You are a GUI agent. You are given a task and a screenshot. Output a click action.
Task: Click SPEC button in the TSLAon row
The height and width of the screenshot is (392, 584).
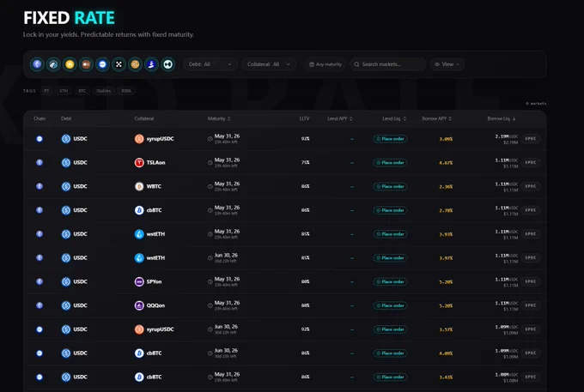point(531,162)
